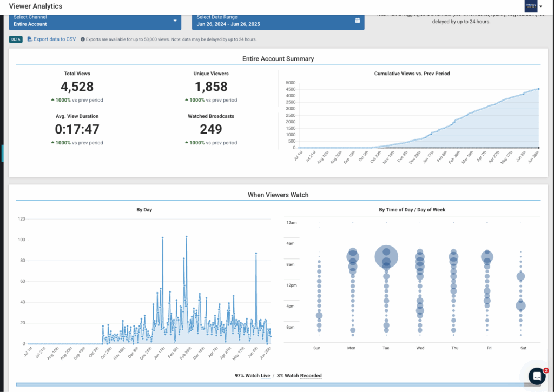Click the Cumulative Views chart end point
Screen dimensions: 554x392
(x=539, y=89)
